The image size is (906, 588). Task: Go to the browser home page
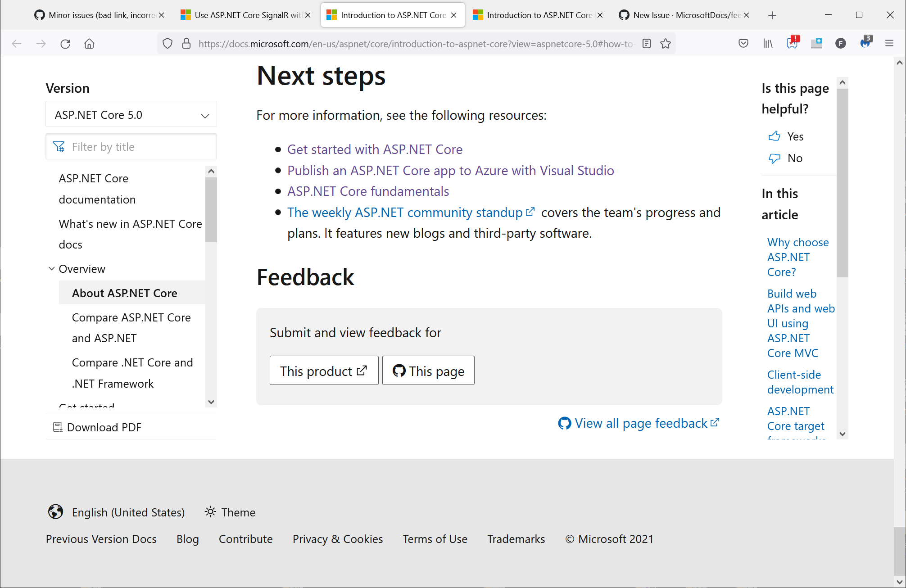[x=89, y=44]
